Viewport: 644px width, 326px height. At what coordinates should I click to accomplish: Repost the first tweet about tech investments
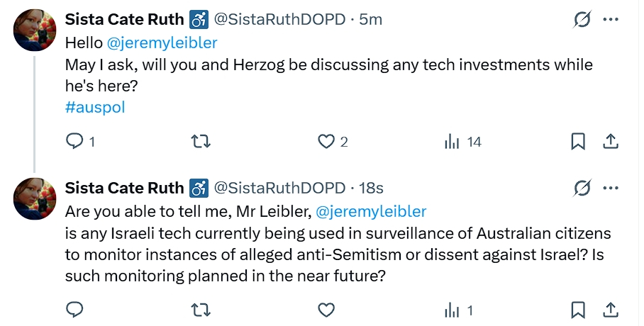tap(201, 142)
